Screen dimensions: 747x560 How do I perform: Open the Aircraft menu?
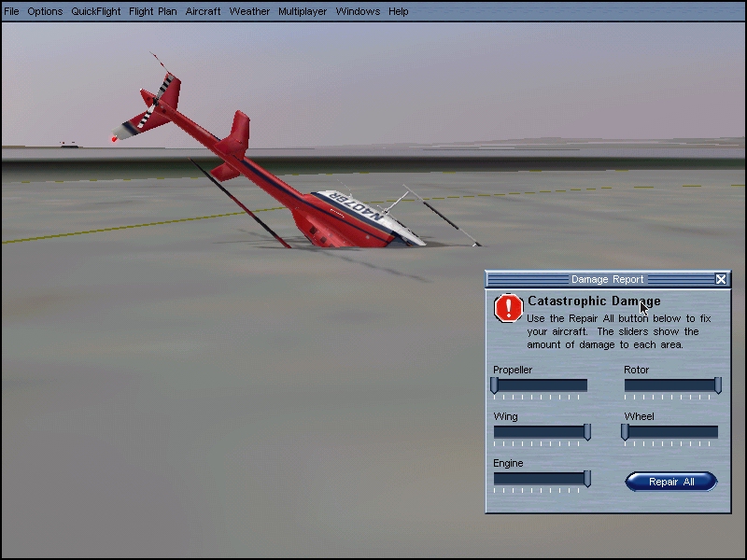click(x=203, y=11)
